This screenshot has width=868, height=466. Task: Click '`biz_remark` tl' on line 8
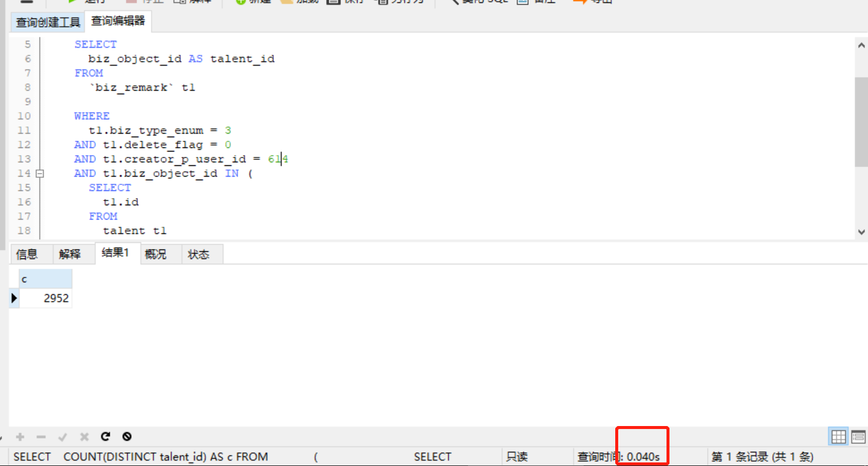click(142, 87)
